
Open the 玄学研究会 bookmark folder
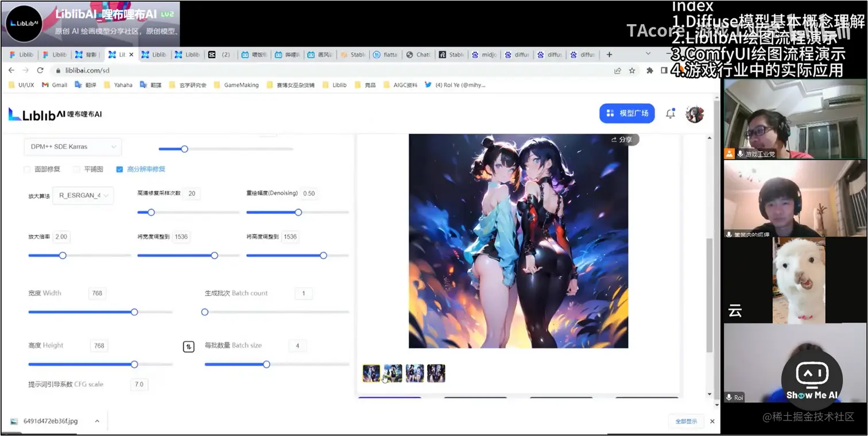tap(187, 85)
